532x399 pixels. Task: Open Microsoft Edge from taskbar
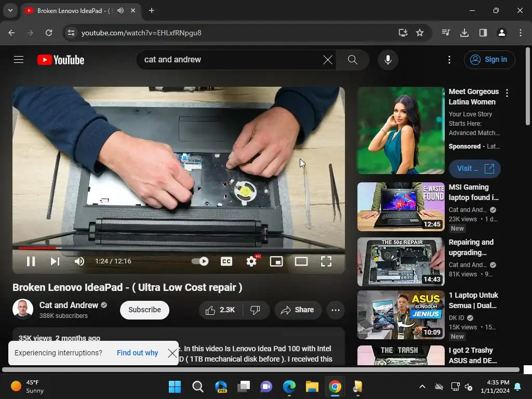pos(289,387)
